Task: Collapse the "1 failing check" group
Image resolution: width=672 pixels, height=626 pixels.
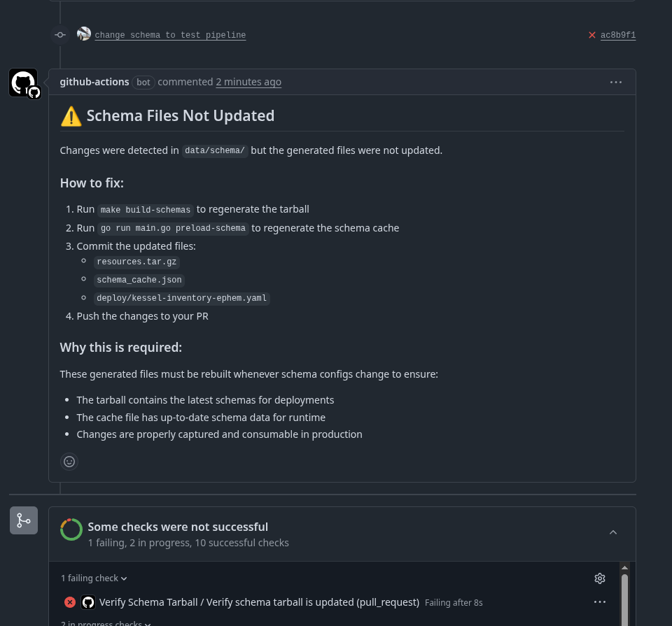Action: (94, 578)
